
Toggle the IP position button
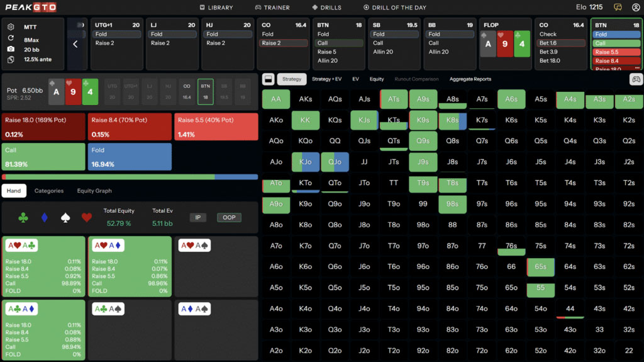(197, 217)
